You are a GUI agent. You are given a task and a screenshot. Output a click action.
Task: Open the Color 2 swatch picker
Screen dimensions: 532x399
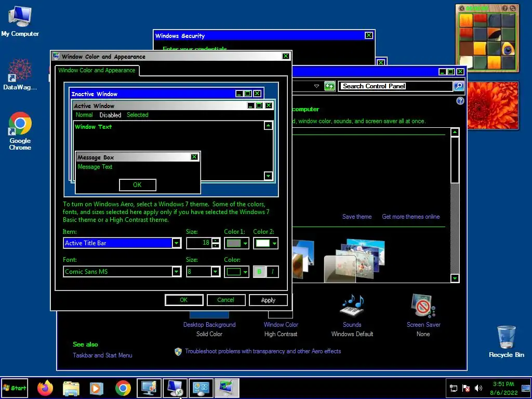pos(265,243)
